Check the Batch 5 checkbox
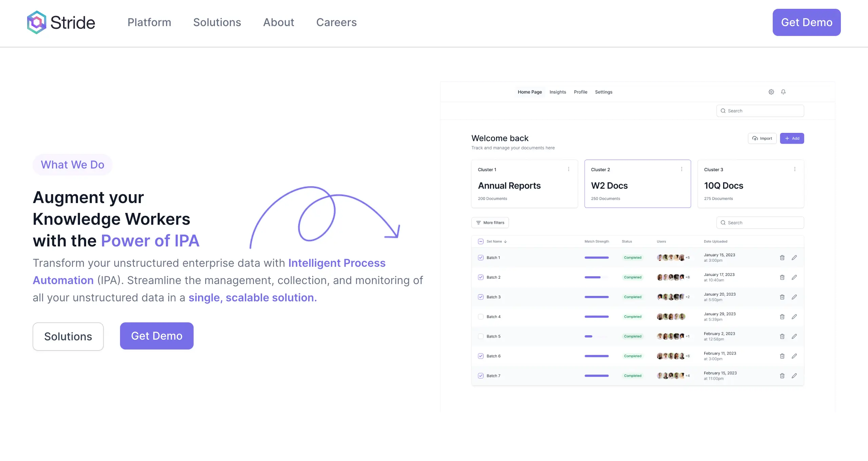The image size is (868, 461). click(x=480, y=336)
